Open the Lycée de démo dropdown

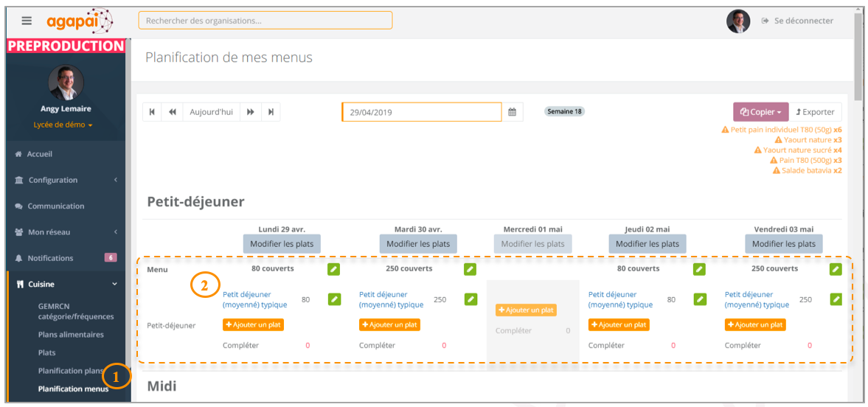pyautogui.click(x=63, y=125)
